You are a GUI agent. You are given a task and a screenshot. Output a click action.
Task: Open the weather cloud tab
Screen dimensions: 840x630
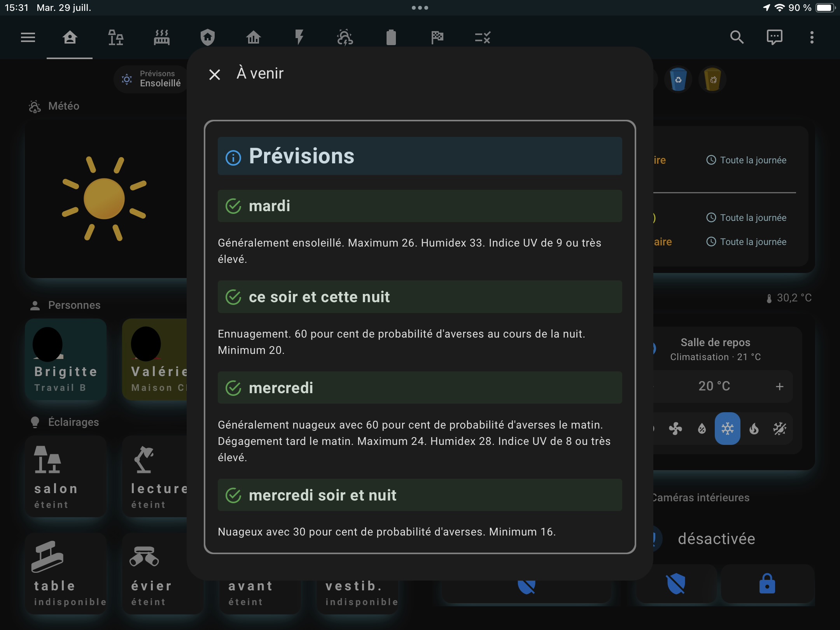[x=345, y=37]
